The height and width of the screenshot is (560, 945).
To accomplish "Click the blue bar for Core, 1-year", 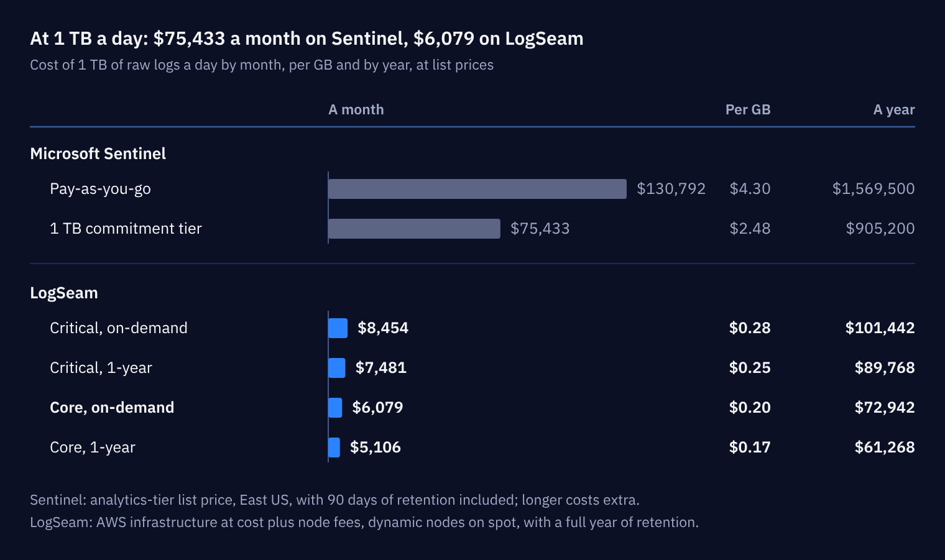I will (334, 448).
